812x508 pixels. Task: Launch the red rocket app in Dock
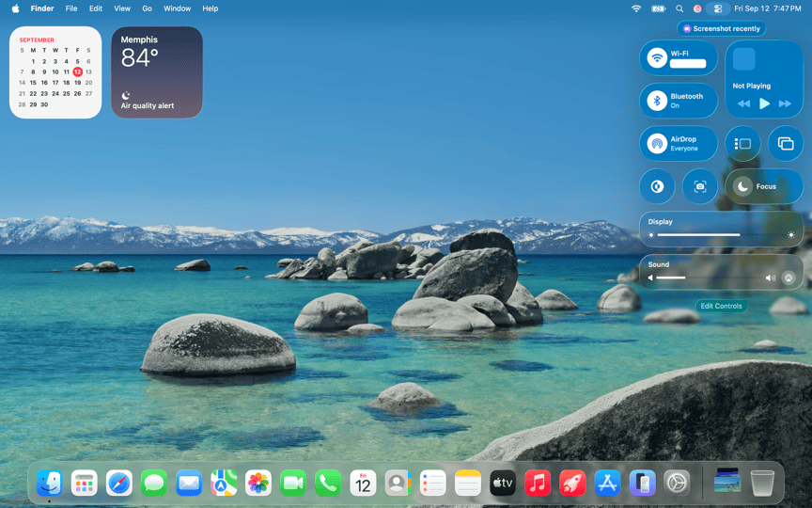point(572,484)
